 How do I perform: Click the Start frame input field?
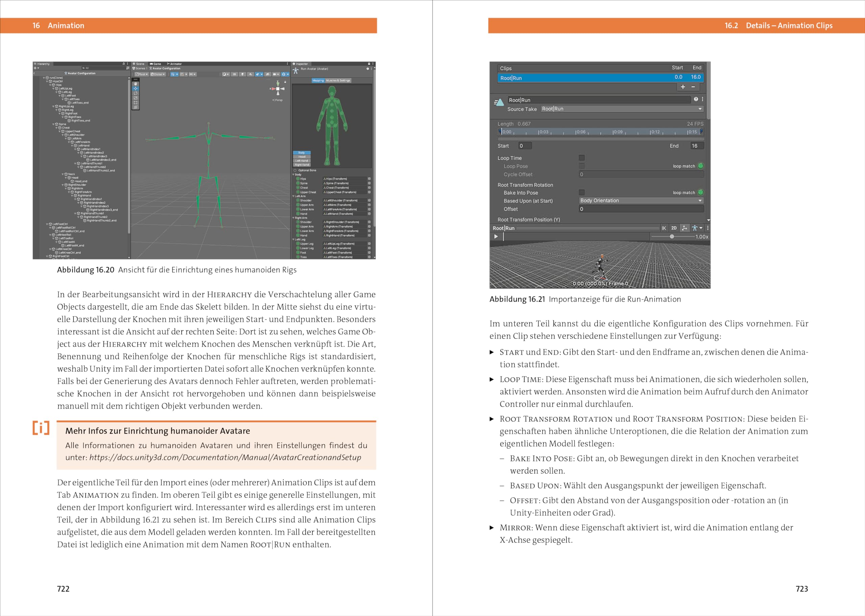525,146
